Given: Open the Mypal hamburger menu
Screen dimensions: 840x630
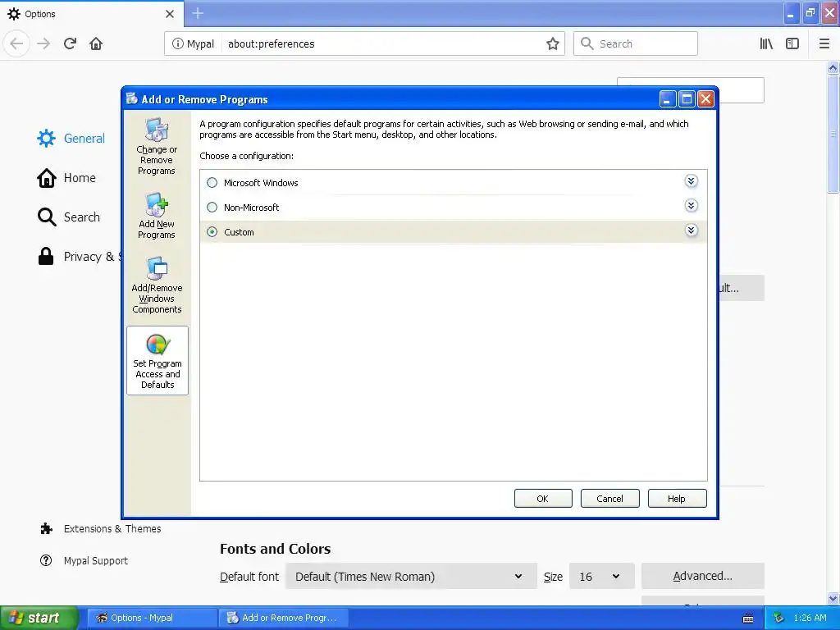Looking at the screenshot, I should [x=824, y=43].
